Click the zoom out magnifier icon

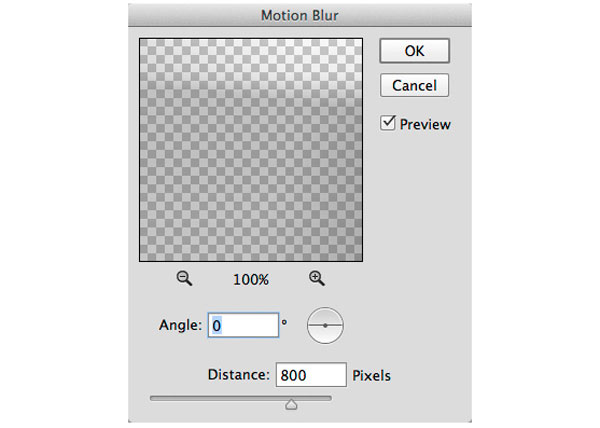coord(184,278)
